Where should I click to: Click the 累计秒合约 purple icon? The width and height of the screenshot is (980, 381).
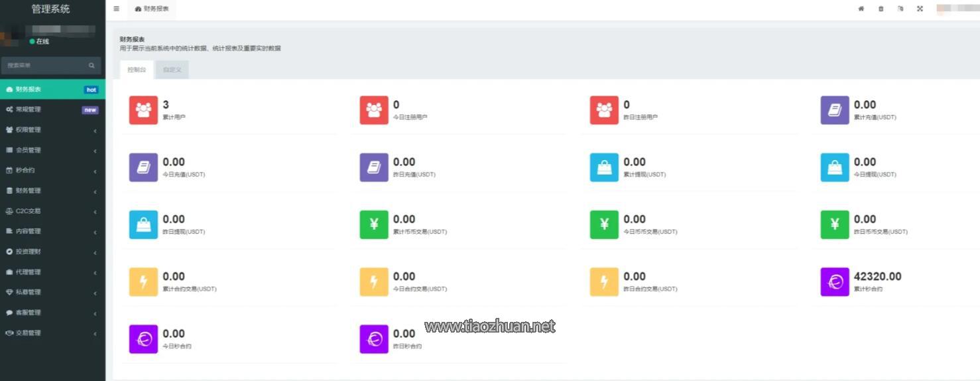[x=835, y=282]
